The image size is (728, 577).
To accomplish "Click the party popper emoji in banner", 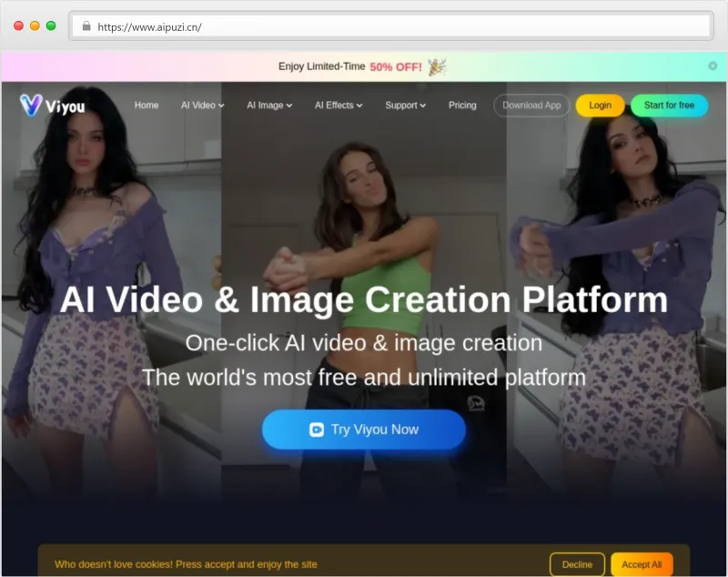I will [437, 66].
